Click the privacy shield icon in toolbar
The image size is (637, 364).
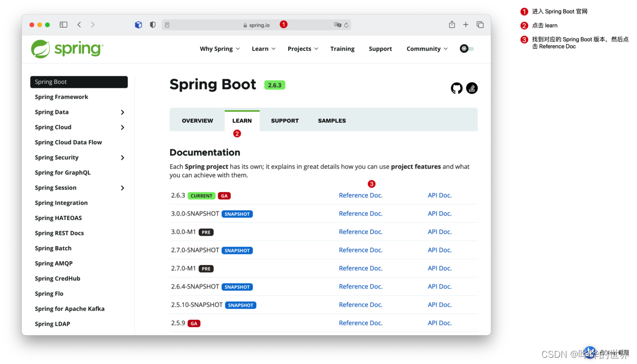coord(153,25)
